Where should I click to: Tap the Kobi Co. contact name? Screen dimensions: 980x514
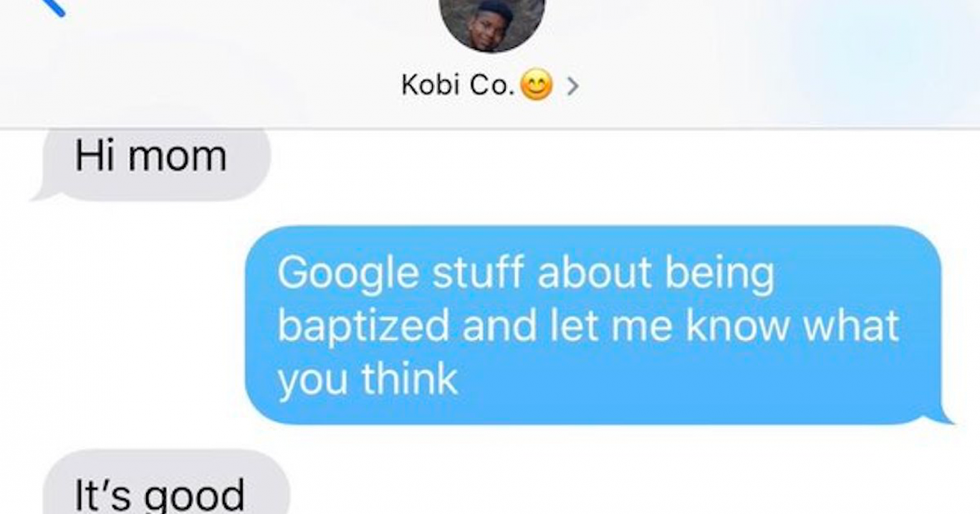point(458,86)
